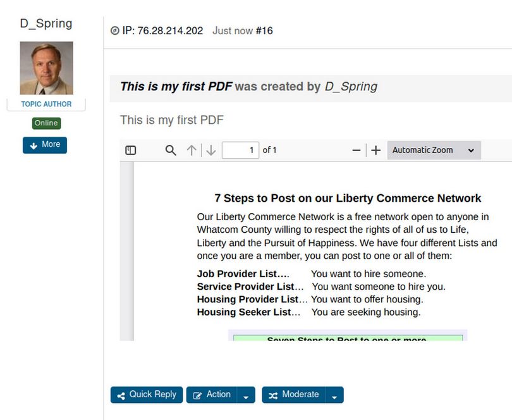Zoom in on the PDF
The width and height of the screenshot is (512, 420).
coord(376,151)
